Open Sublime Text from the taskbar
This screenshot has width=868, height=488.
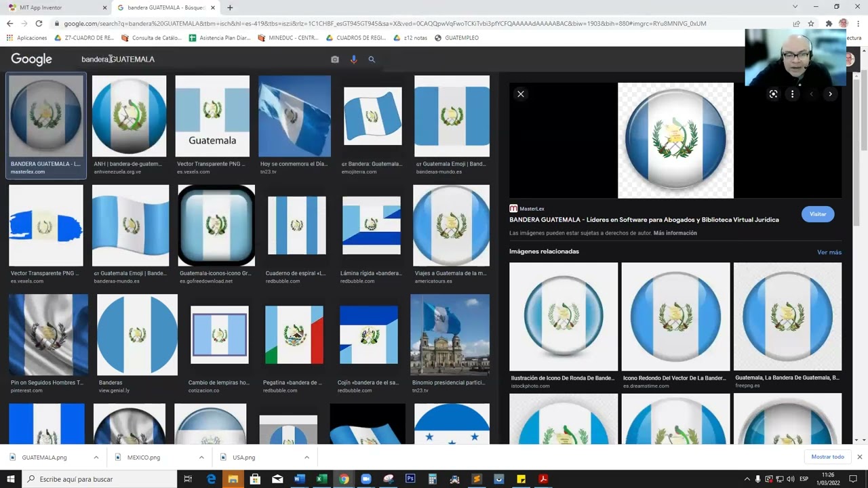point(477,479)
